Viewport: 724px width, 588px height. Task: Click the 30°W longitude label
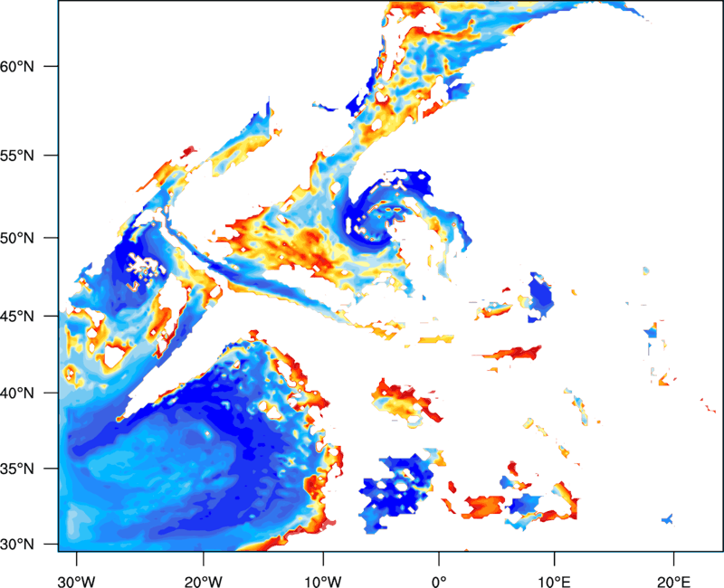pyautogui.click(x=76, y=582)
